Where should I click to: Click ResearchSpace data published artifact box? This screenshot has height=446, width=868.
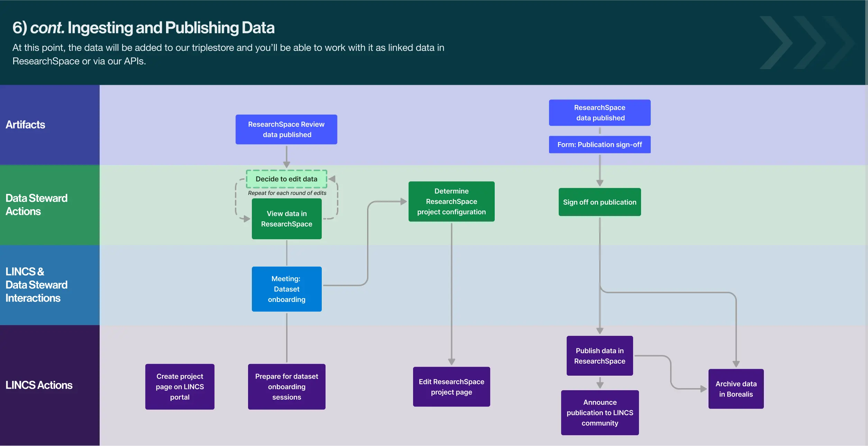(600, 113)
